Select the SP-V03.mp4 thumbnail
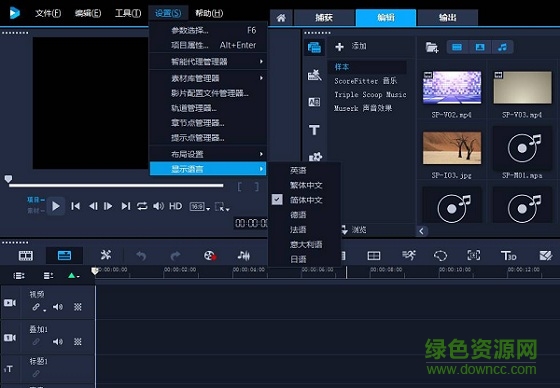 tap(522, 88)
